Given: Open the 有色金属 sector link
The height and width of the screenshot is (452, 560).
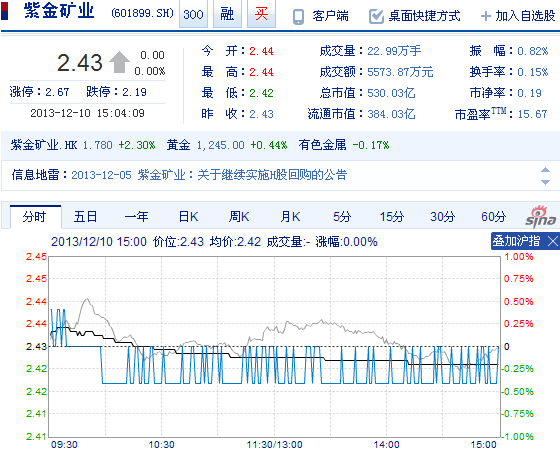Looking at the screenshot, I should (322, 145).
